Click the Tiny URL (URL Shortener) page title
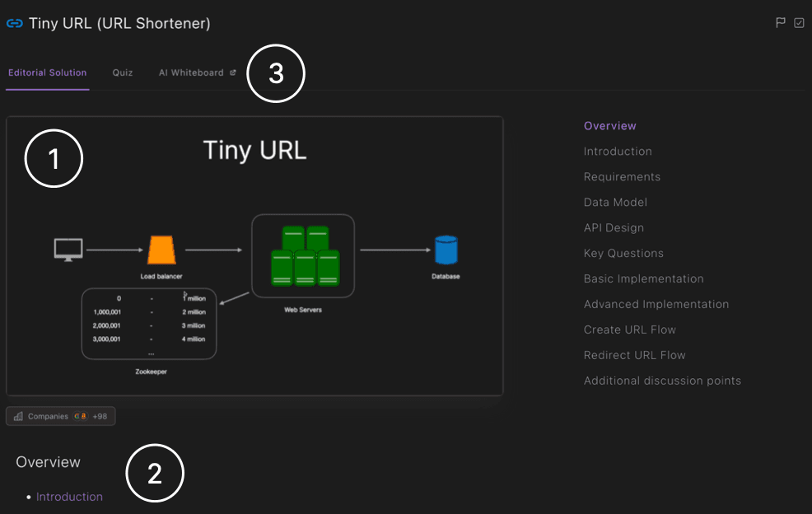The height and width of the screenshot is (514, 812). (x=119, y=23)
